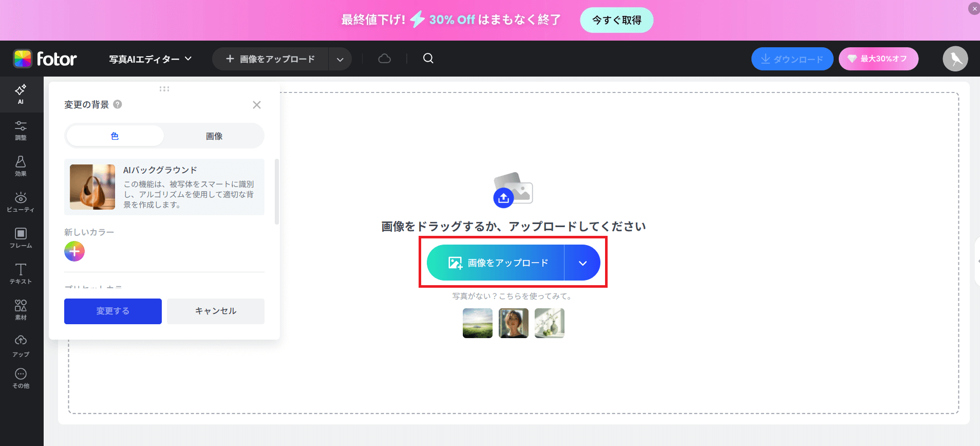The height and width of the screenshot is (446, 980).
Task: Click the 変更する button
Action: tap(113, 311)
